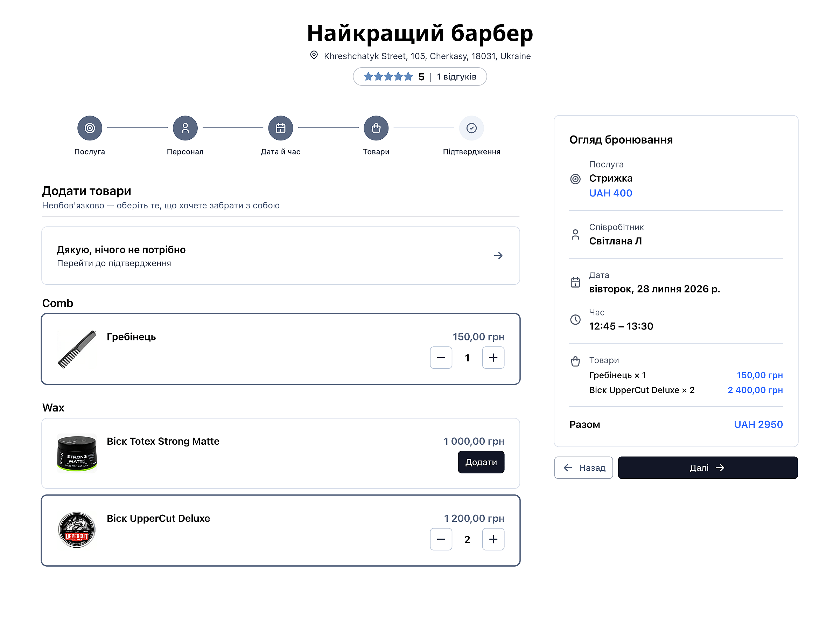Open the Гребінець comb thumbnail
Image resolution: width=840 pixels, height=630 pixels.
[77, 349]
